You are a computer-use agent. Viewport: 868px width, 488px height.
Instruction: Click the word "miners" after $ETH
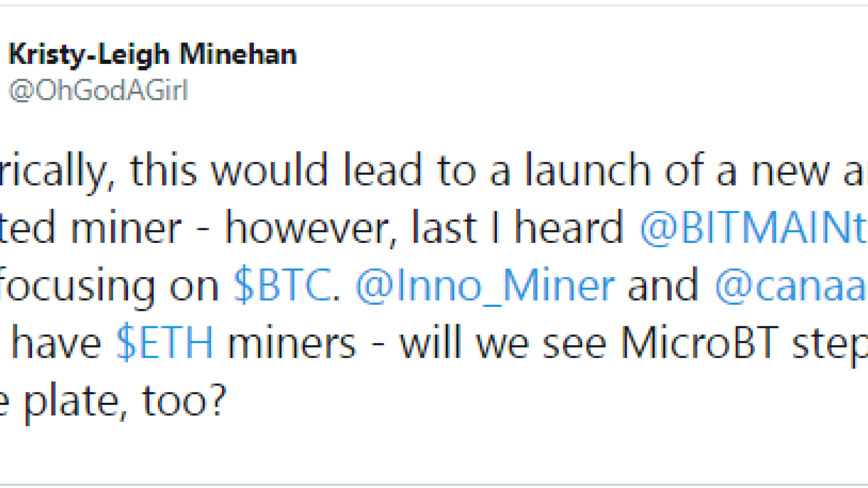point(291,343)
